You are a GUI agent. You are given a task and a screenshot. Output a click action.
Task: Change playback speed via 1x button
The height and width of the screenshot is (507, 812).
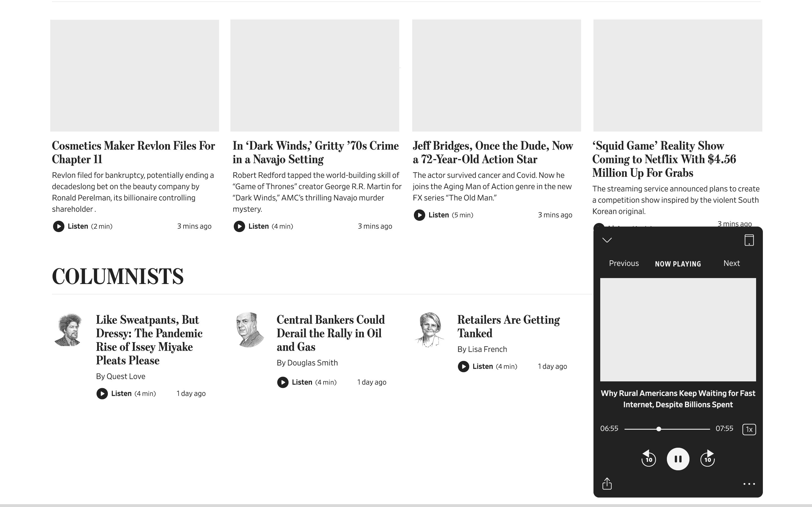(749, 429)
